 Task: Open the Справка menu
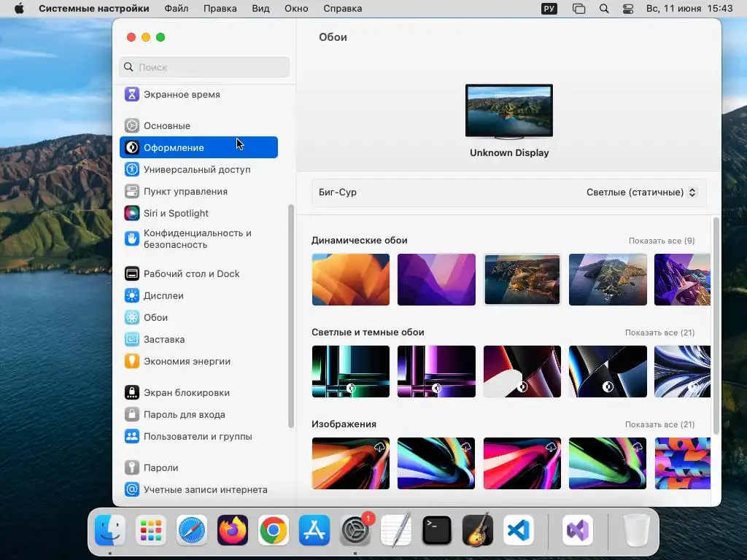coord(343,9)
